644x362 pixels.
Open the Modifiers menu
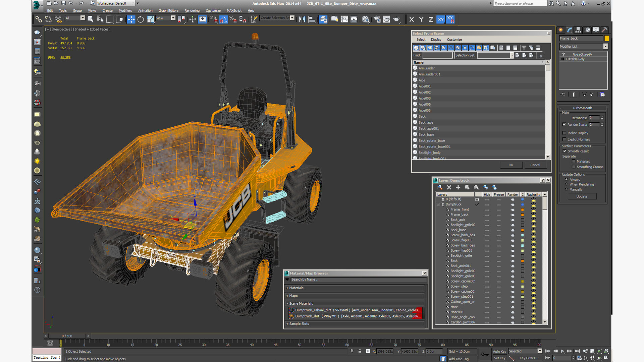click(x=125, y=11)
